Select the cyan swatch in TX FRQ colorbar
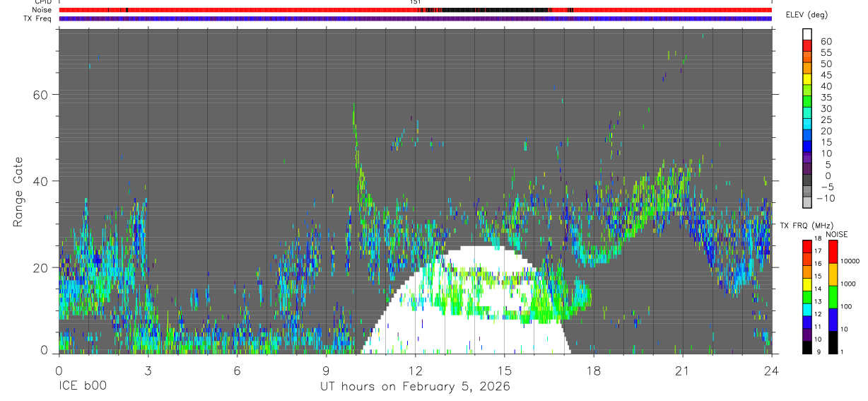The image size is (868, 401). (808, 310)
